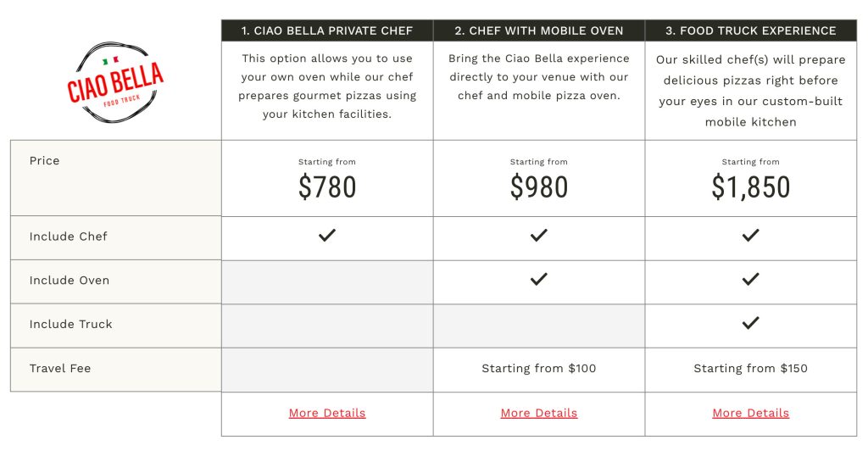868x451 pixels.
Task: Click the Travel Fee row label
Action: tap(60, 369)
